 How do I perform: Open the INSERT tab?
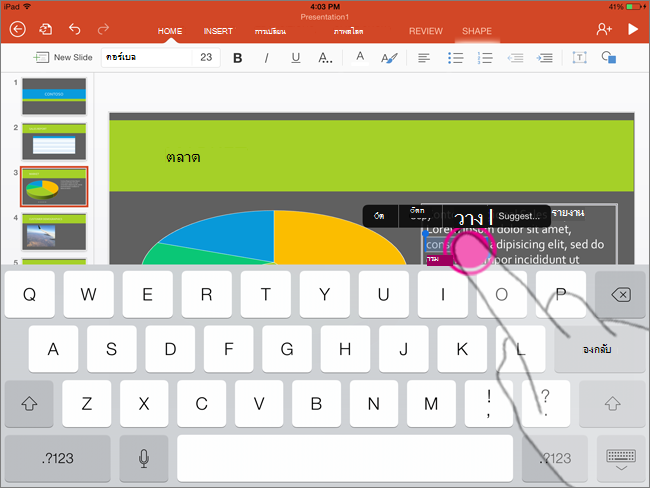218,31
